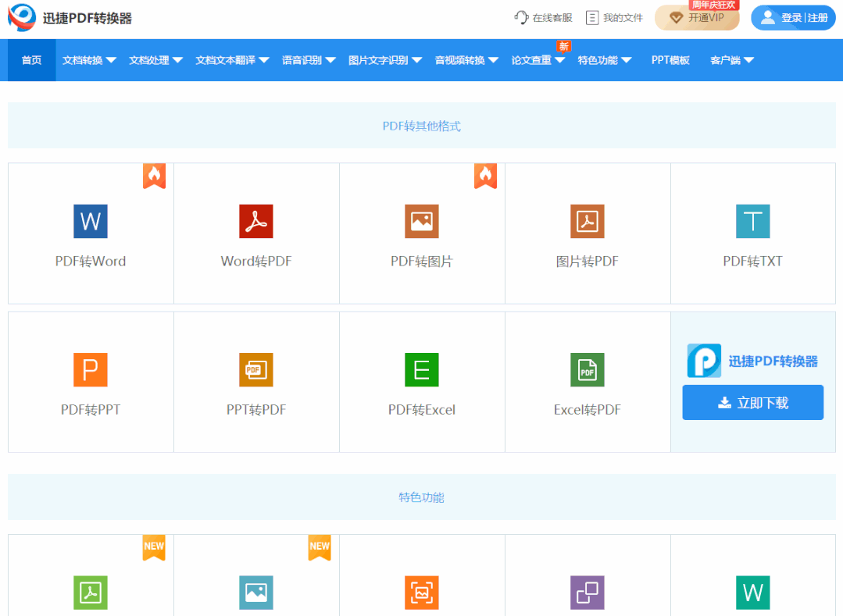Click the blue P app icon in download card
The image size is (843, 616).
click(x=704, y=361)
